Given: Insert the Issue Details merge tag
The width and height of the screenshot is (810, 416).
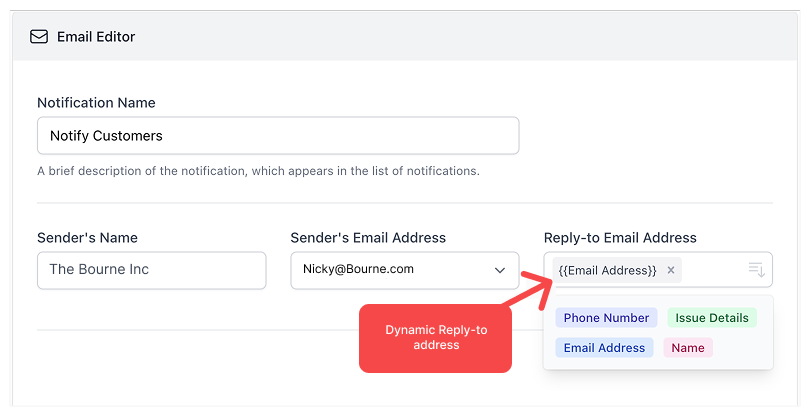Looking at the screenshot, I should point(712,318).
